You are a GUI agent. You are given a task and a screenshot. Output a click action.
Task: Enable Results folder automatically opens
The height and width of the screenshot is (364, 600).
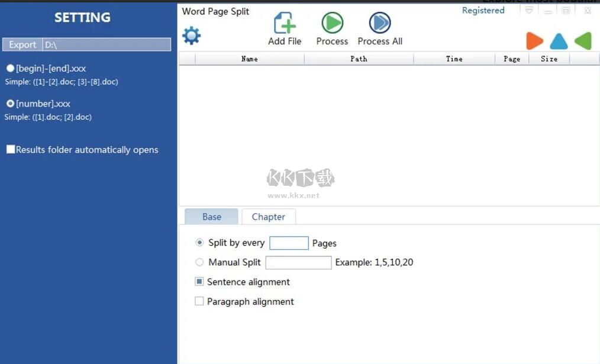[x=10, y=149]
